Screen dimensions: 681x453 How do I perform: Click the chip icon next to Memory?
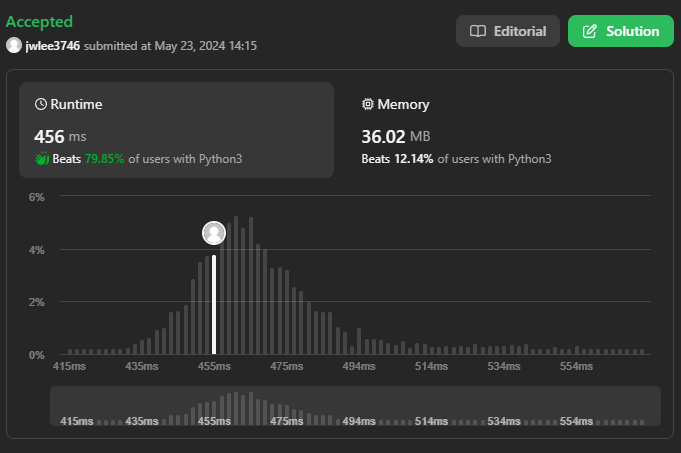(368, 104)
